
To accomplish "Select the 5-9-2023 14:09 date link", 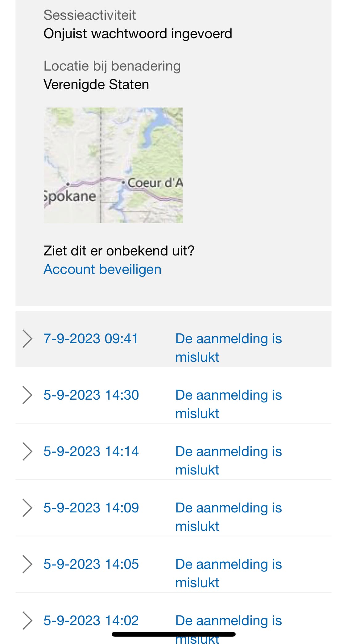I will pyautogui.click(x=91, y=508).
